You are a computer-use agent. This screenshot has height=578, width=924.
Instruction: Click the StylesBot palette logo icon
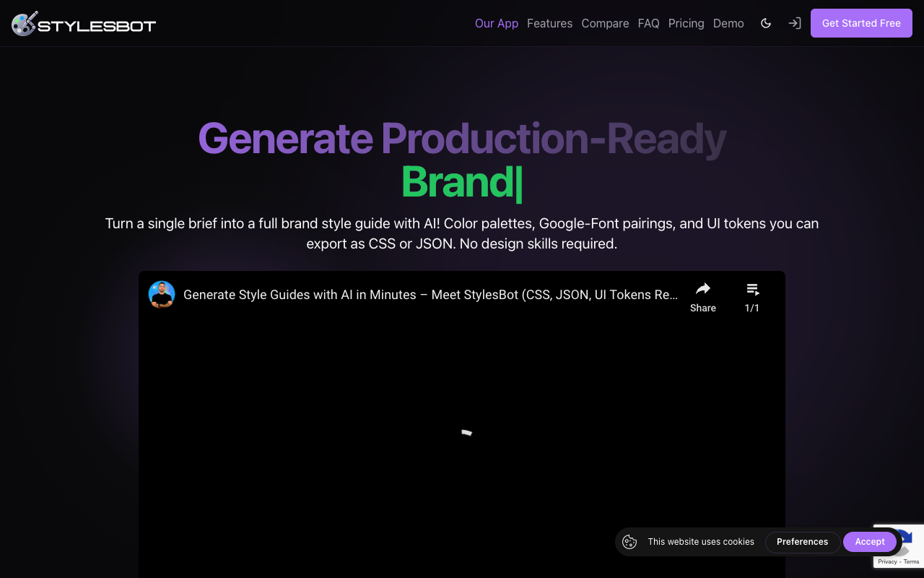[23, 23]
